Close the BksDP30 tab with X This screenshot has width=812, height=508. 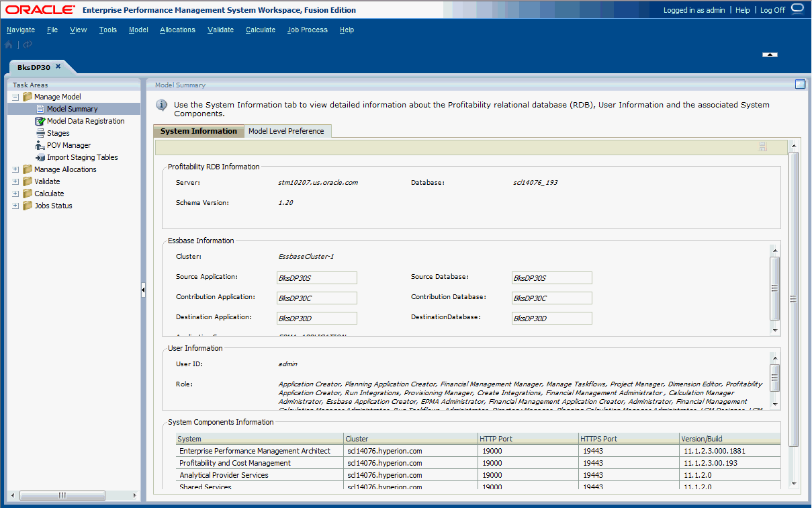point(58,67)
